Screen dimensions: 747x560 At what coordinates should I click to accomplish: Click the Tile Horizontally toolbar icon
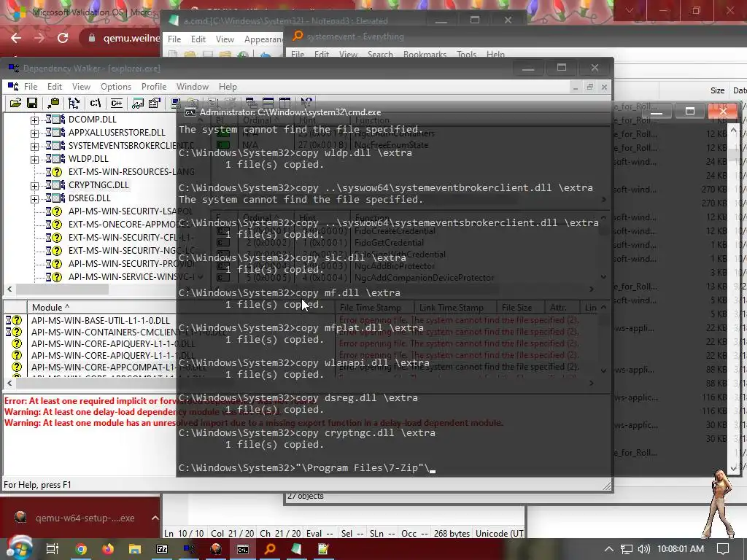click(x=268, y=103)
